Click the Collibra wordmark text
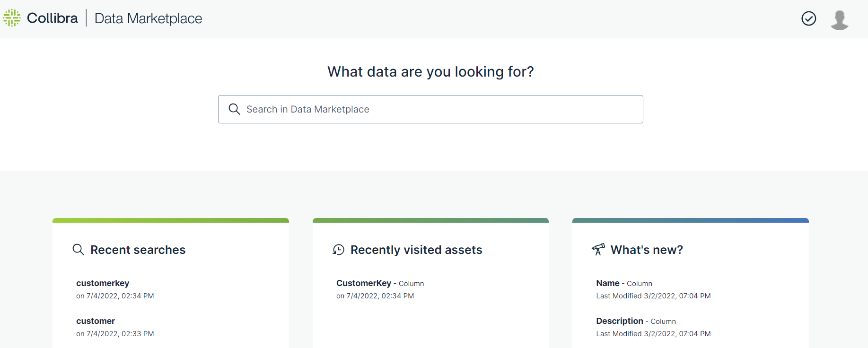 pos(53,18)
